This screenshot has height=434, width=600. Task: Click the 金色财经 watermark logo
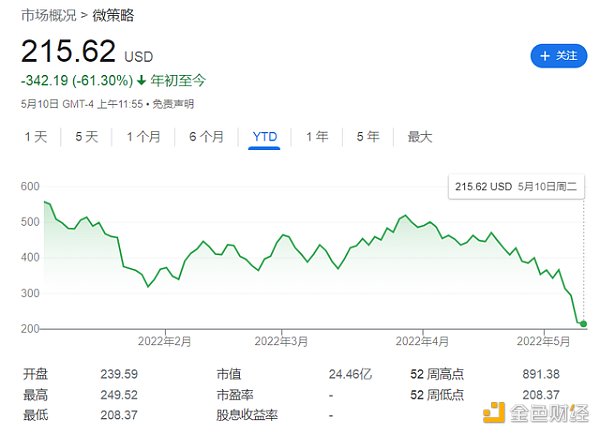tap(533, 410)
